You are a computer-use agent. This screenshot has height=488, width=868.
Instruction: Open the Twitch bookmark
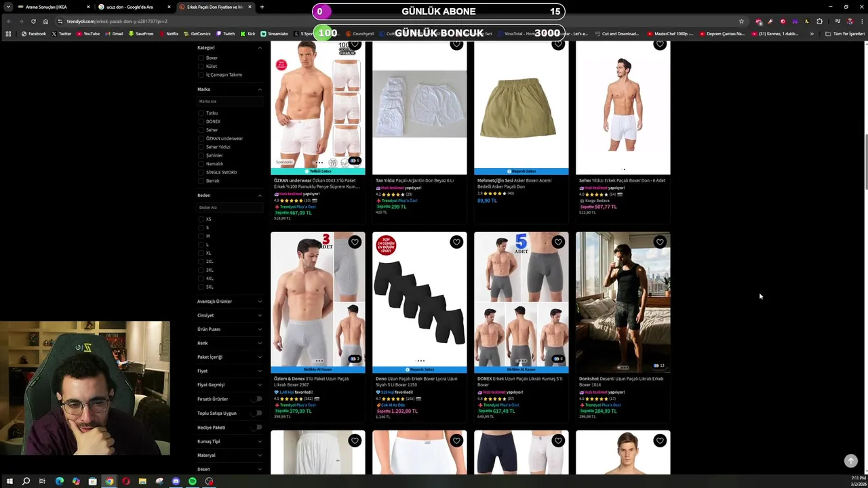[x=226, y=34]
